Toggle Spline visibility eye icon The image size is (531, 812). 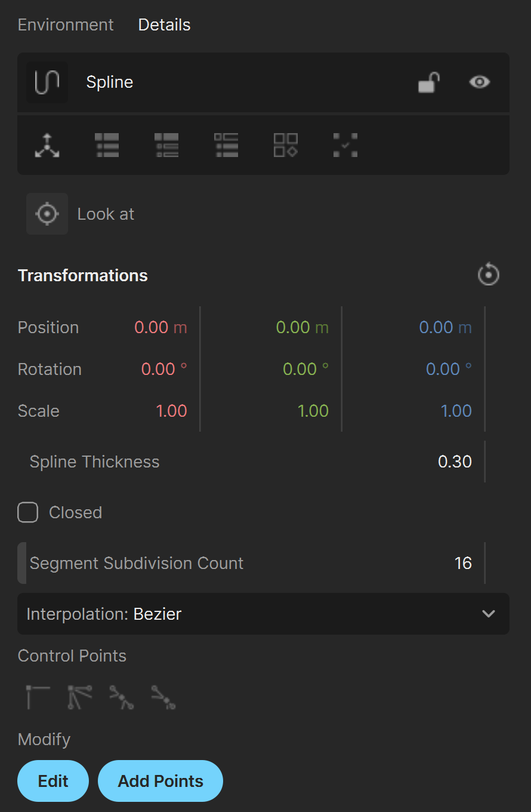coord(480,82)
